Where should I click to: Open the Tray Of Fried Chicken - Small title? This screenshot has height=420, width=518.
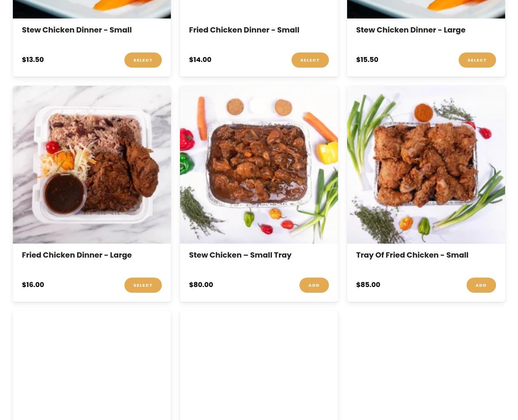[412, 255]
